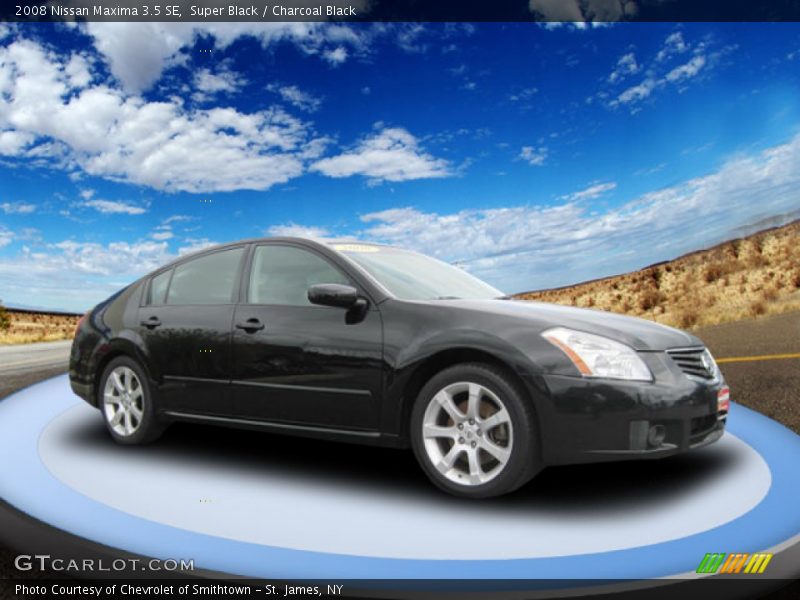Click the driver-side mirror
Viewport: 800px width, 600px height.
[334, 296]
